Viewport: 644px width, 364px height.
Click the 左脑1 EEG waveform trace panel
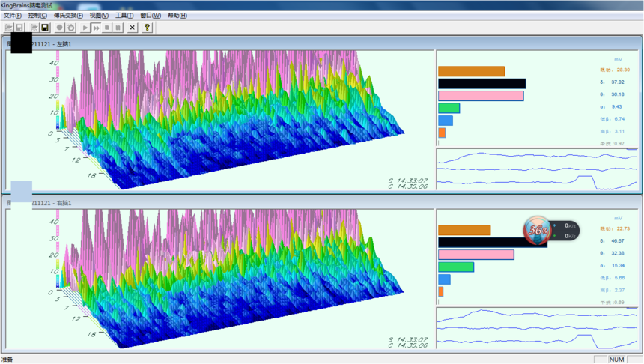point(537,170)
